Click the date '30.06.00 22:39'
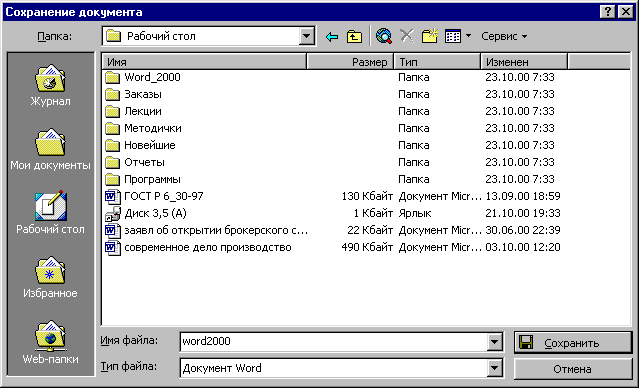This screenshot has width=639, height=388. (523, 230)
